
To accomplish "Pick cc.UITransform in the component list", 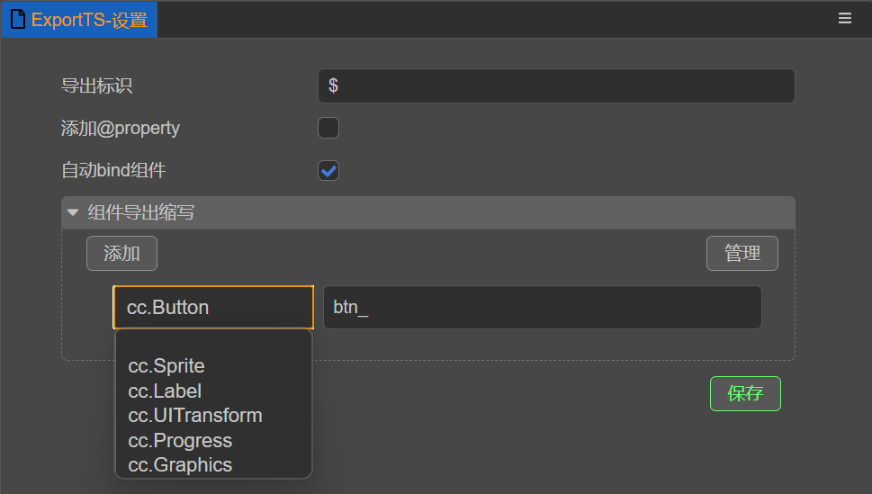I will point(195,415).
